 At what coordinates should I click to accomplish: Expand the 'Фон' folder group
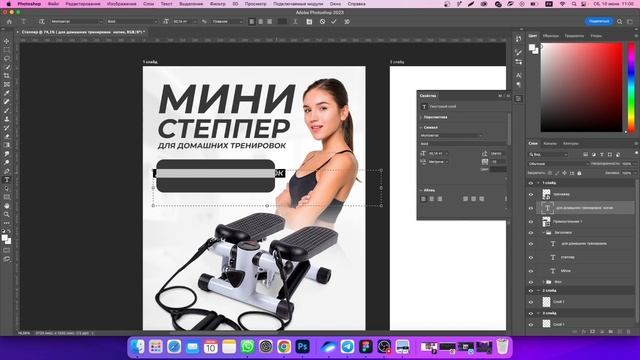click(544, 282)
